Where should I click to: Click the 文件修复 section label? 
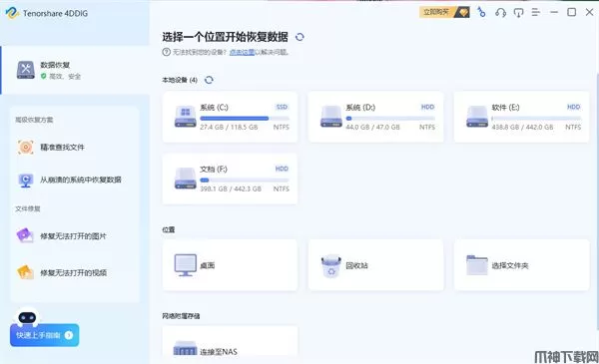pos(28,208)
